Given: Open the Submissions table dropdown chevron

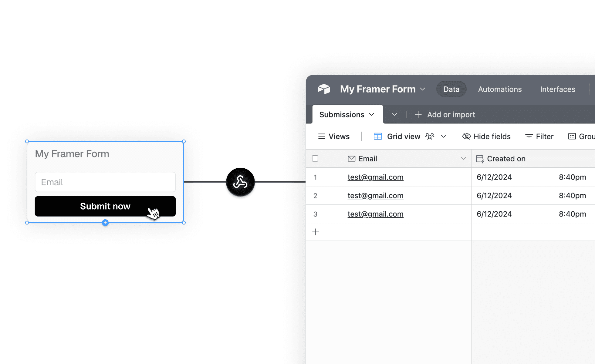Looking at the screenshot, I should [372, 114].
